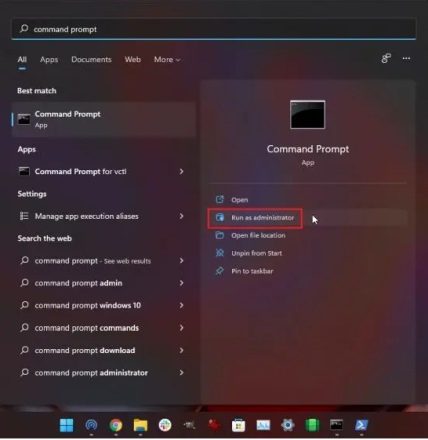Open Command Prompt best match result
Image resolution: width=428 pixels, height=440 pixels.
(103, 119)
